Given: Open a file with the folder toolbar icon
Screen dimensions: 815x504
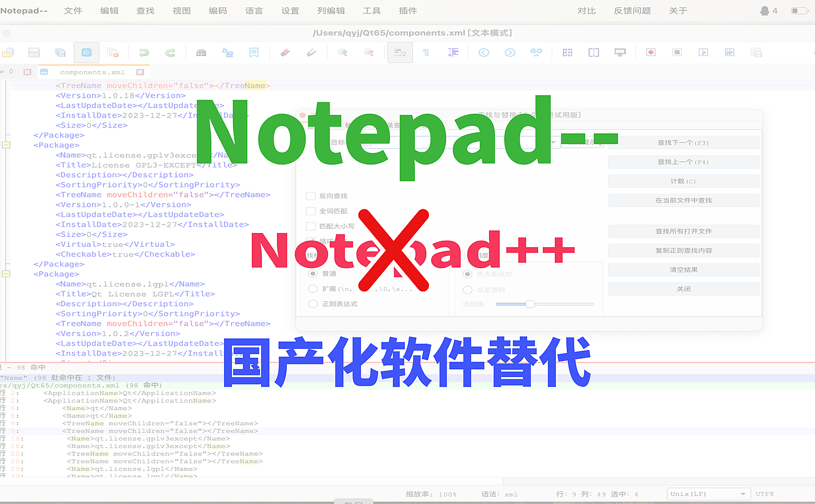Looking at the screenshot, I should [x=8, y=52].
